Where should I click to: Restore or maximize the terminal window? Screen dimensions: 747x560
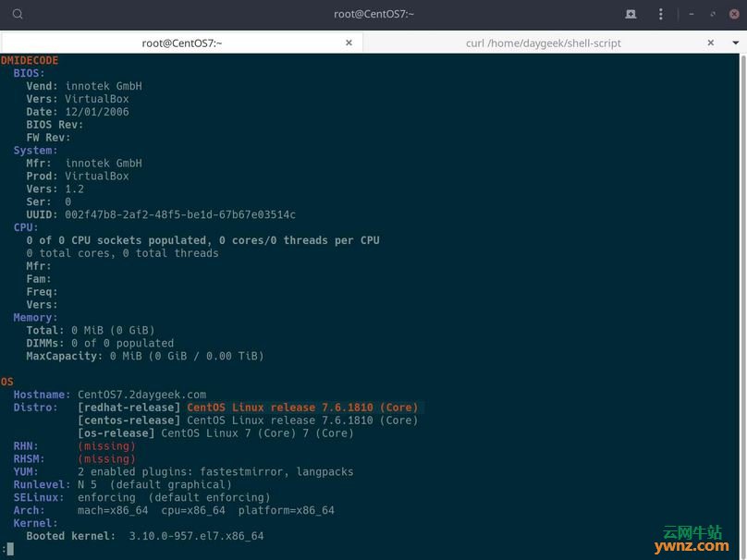pos(713,14)
